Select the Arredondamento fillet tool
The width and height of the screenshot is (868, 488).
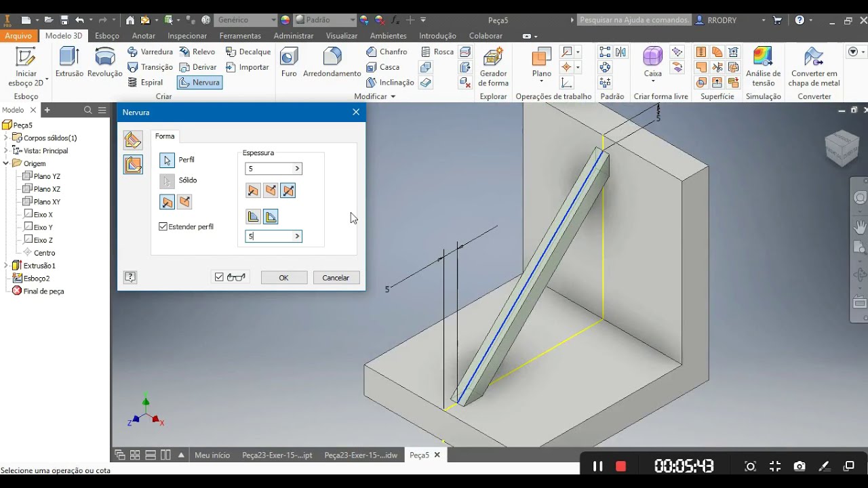[x=332, y=62]
